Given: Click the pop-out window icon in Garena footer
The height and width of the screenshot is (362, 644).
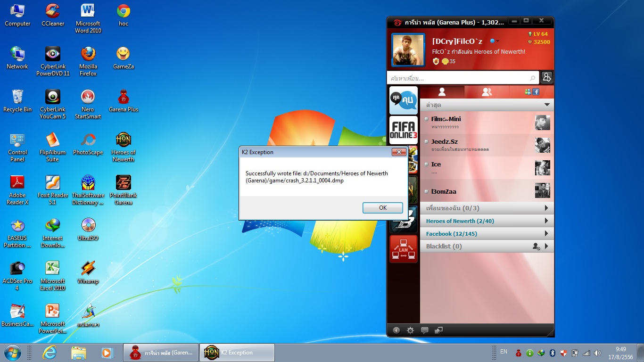Looking at the screenshot, I should point(438,330).
